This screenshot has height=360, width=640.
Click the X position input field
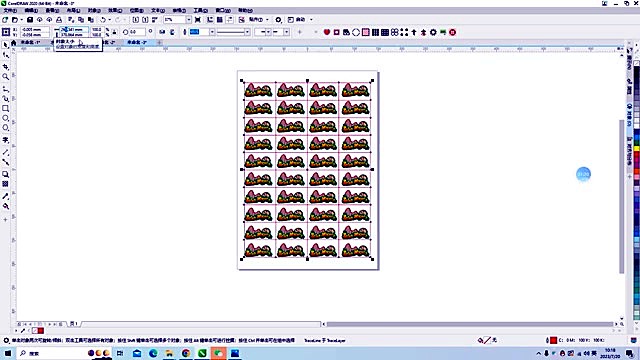[35, 29]
